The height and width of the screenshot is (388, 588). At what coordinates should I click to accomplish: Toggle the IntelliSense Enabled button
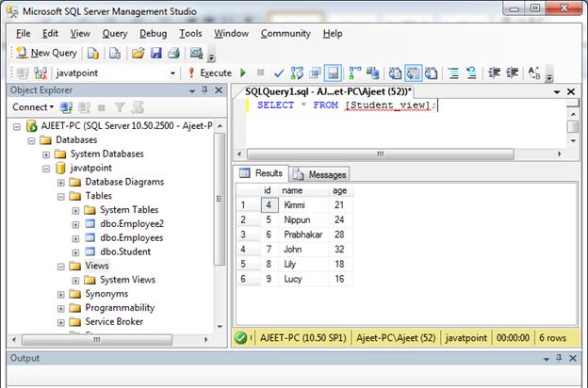coord(333,73)
